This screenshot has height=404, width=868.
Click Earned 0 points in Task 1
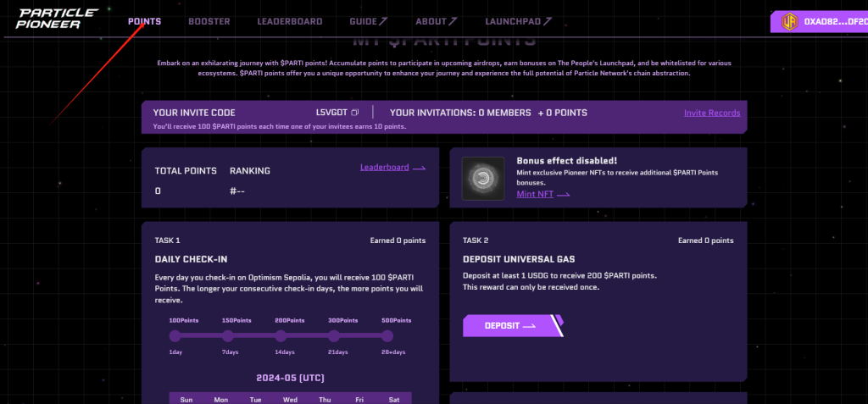point(398,241)
